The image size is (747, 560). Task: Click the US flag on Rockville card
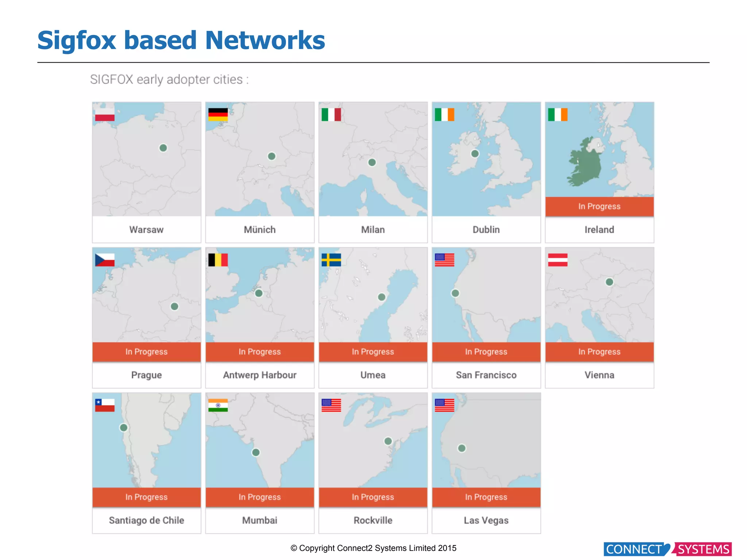[x=331, y=405]
